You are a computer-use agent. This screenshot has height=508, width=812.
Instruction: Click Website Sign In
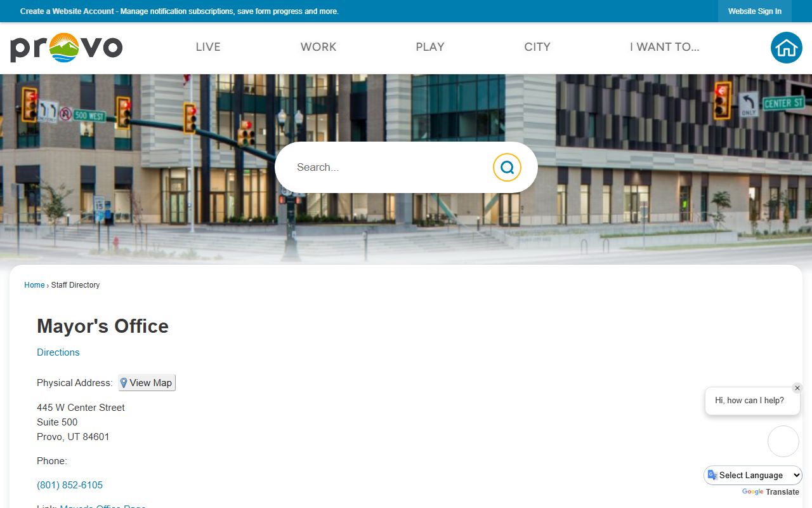pyautogui.click(x=755, y=11)
